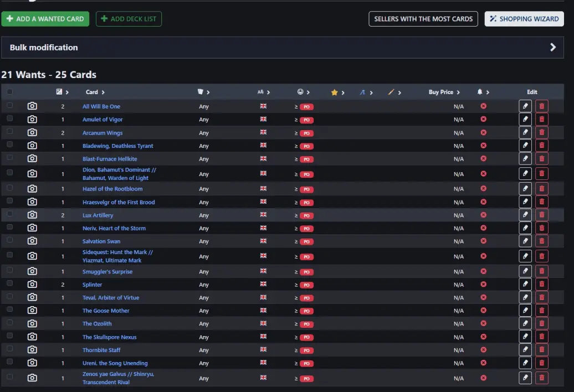574x392 pixels.
Task: Delete the Lux Artillery row
Action: (541, 215)
